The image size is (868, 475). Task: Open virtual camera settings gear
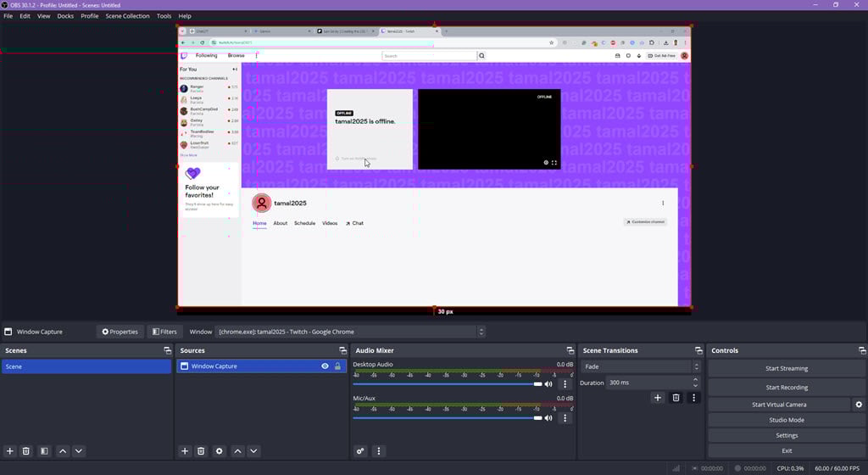859,405
